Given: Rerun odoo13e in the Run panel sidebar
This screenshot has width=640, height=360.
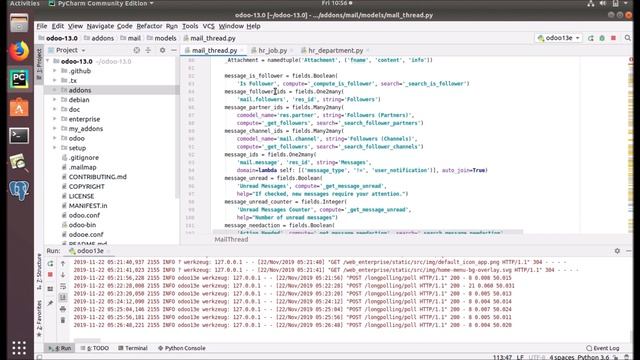Looking at the screenshot, I should (50, 264).
